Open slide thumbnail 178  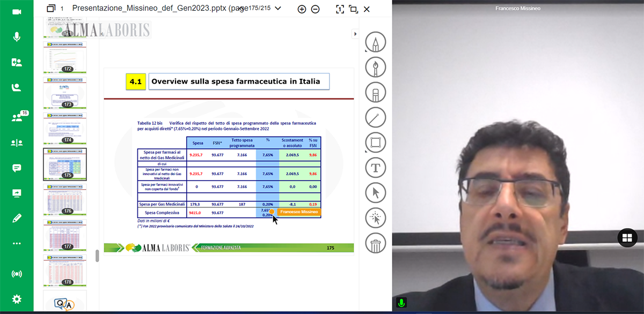(64, 271)
